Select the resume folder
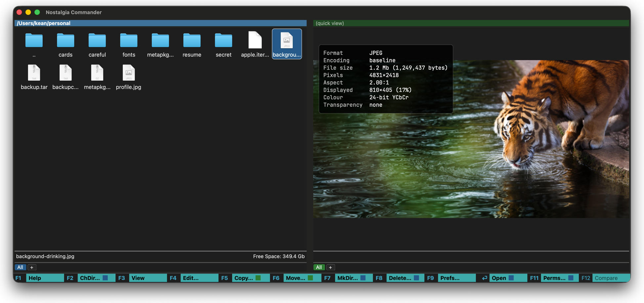This screenshot has height=303, width=644. pyautogui.click(x=192, y=44)
